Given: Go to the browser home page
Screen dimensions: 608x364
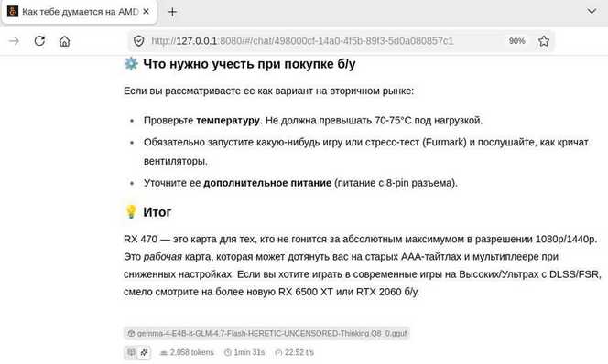Looking at the screenshot, I should [64, 41].
